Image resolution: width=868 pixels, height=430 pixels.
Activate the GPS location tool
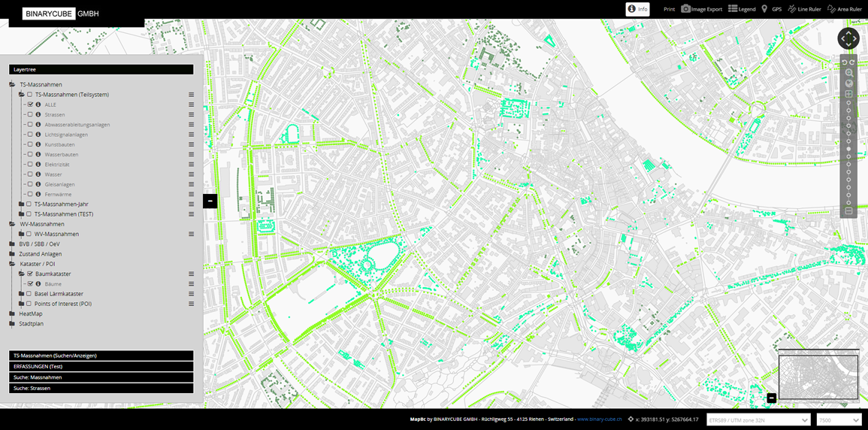tap(771, 9)
